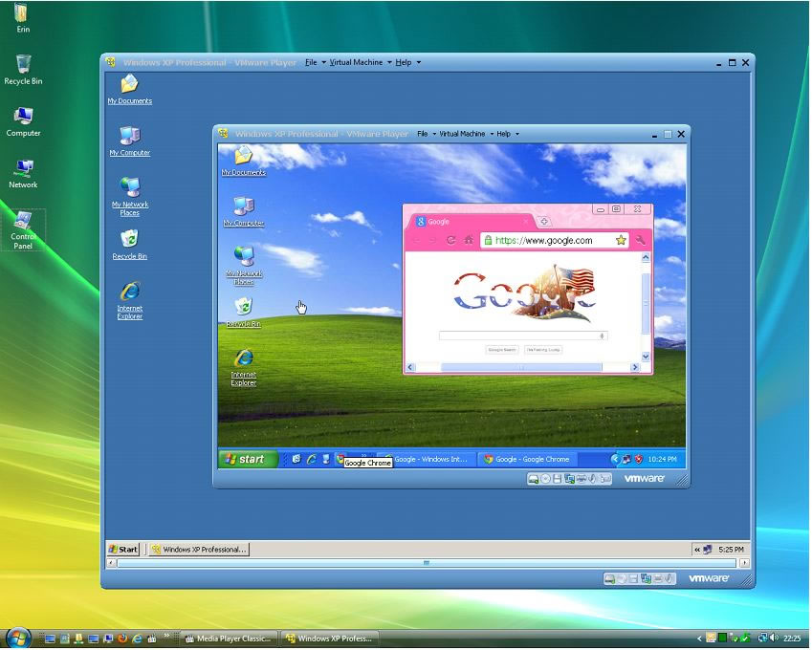812x650 pixels.
Task: Click the Internet Explorer quick launch icon in XP
Action: (311, 460)
